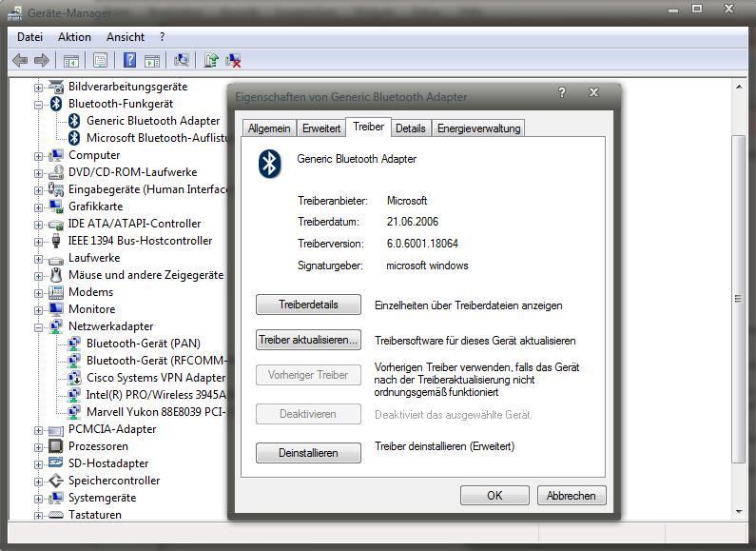Open the ? help menu
The image size is (756, 551).
162,37
